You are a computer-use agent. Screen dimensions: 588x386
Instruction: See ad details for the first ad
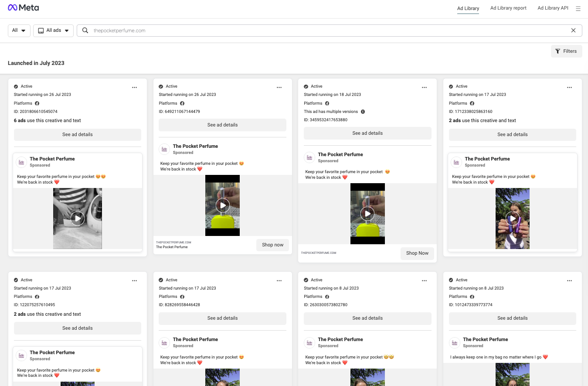[77, 134]
